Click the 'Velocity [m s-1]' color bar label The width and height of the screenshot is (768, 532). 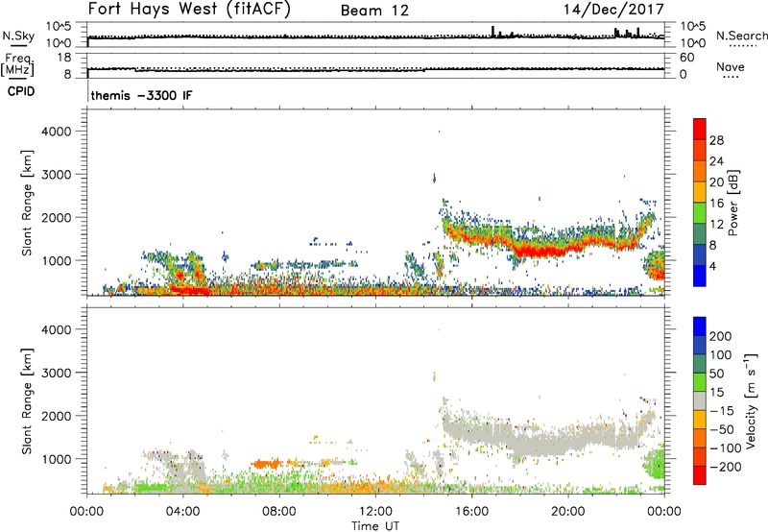coord(750,400)
